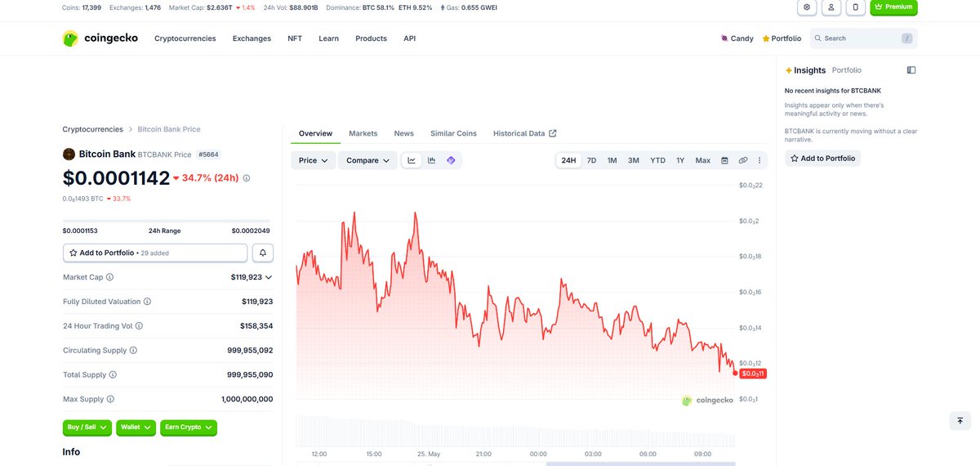Click Add to Portfolio button under price range
The width and height of the screenshot is (980, 466).
click(x=155, y=253)
